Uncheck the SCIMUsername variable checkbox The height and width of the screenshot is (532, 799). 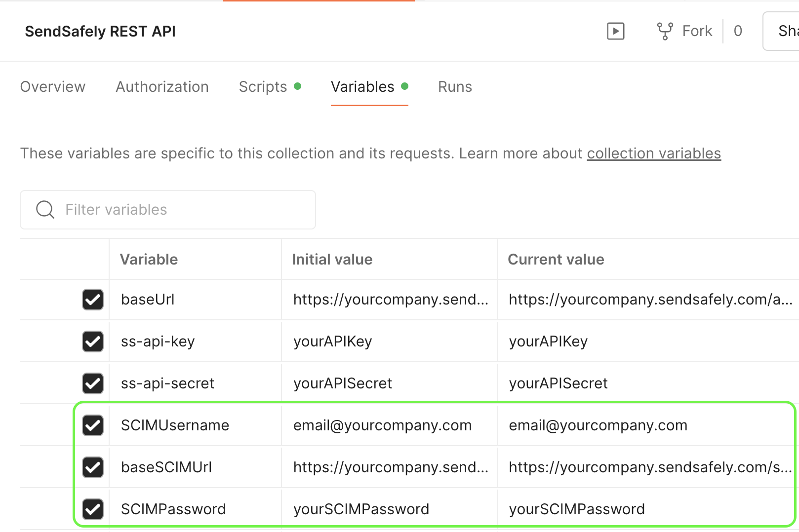[93, 425]
